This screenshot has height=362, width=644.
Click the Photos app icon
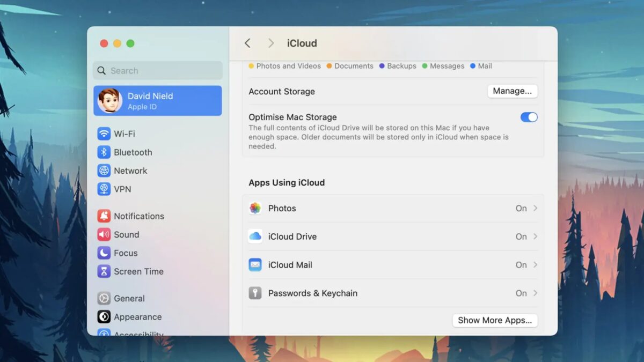click(255, 209)
